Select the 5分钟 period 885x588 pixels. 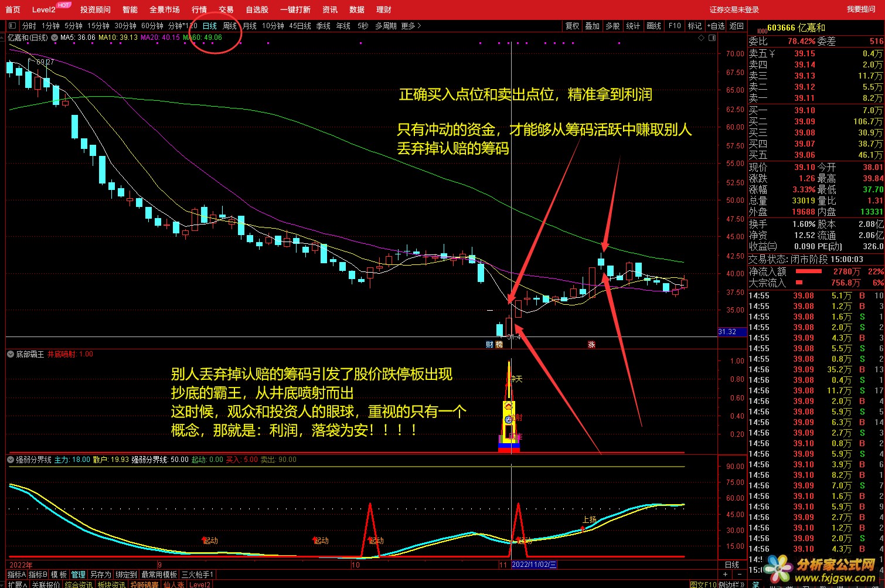click(x=73, y=26)
